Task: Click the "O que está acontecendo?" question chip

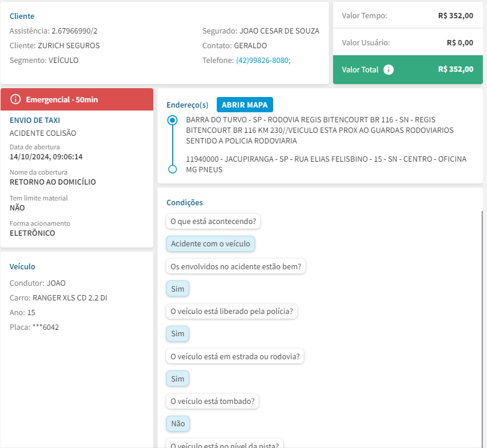Action: pos(214,222)
